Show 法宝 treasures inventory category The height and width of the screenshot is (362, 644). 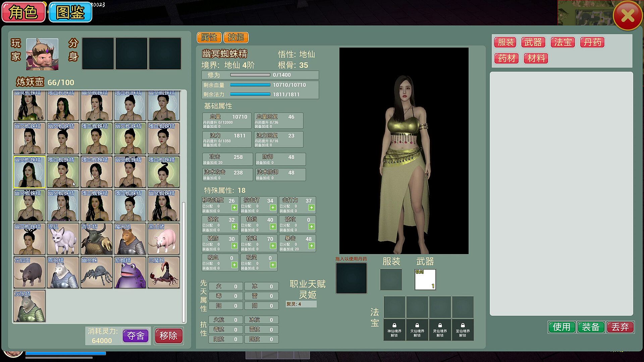point(562,43)
